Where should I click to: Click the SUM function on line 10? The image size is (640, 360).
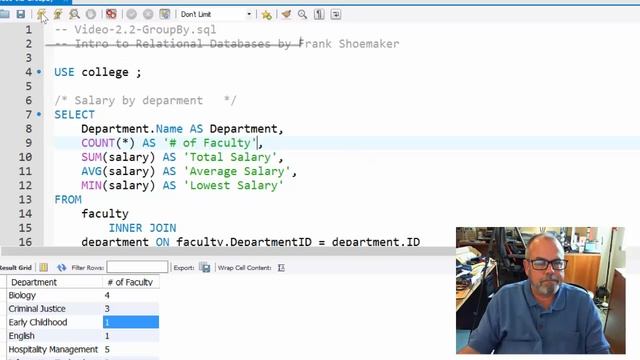pos(91,157)
